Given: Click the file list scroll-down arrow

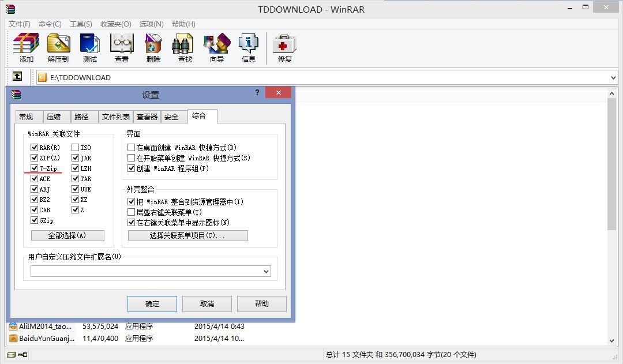Looking at the screenshot, I should click(x=611, y=340).
